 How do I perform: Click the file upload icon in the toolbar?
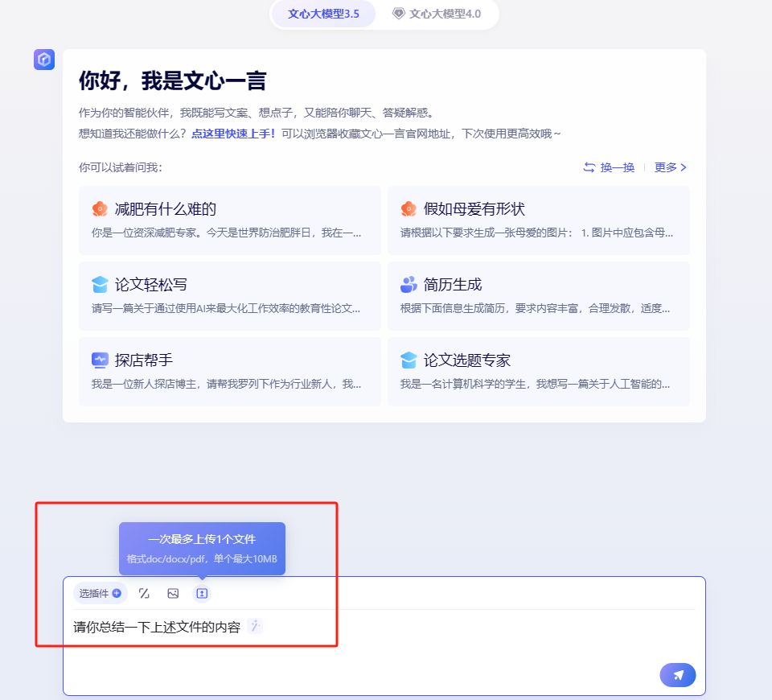[x=202, y=594]
